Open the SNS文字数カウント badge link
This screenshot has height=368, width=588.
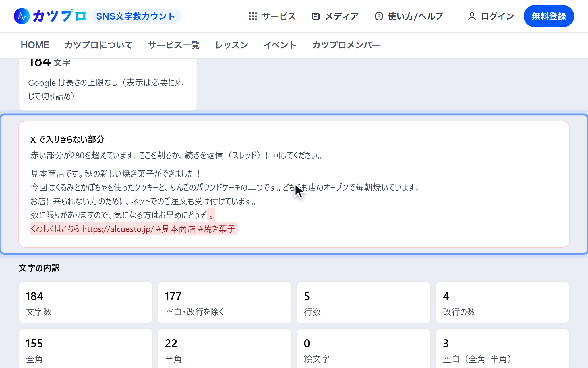(x=136, y=16)
